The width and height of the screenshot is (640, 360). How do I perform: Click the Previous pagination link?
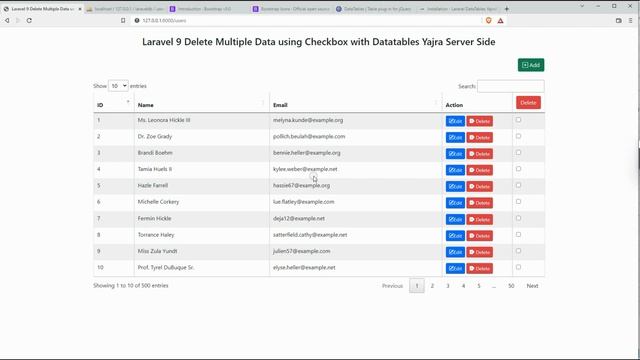click(x=392, y=286)
